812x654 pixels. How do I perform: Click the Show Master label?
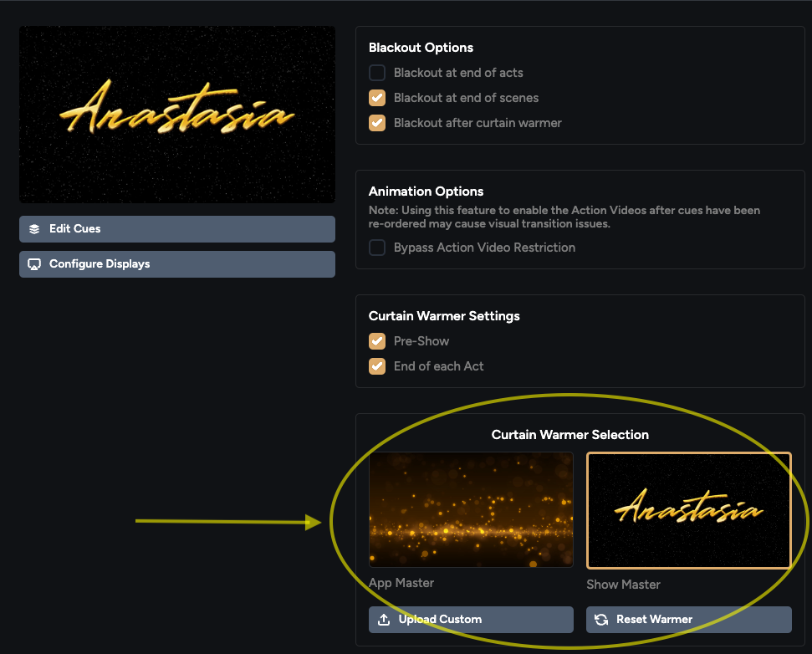point(623,585)
